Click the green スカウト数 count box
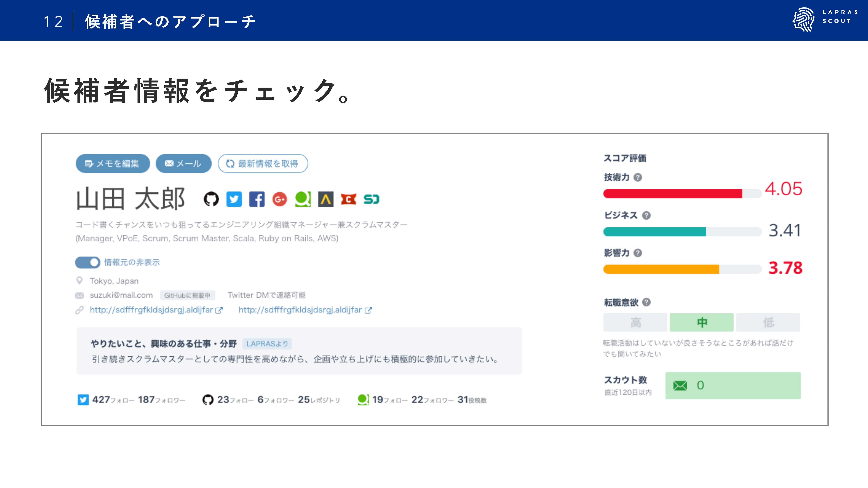This screenshot has width=868, height=488. (733, 386)
